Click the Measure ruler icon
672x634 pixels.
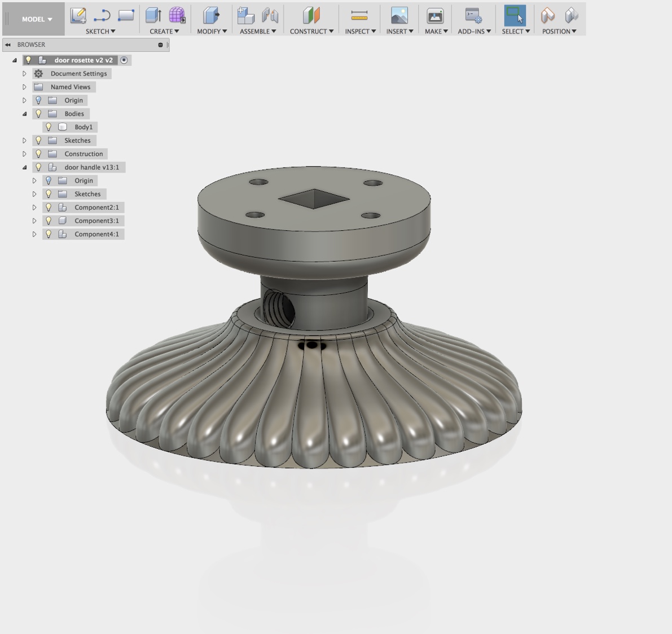click(x=359, y=16)
